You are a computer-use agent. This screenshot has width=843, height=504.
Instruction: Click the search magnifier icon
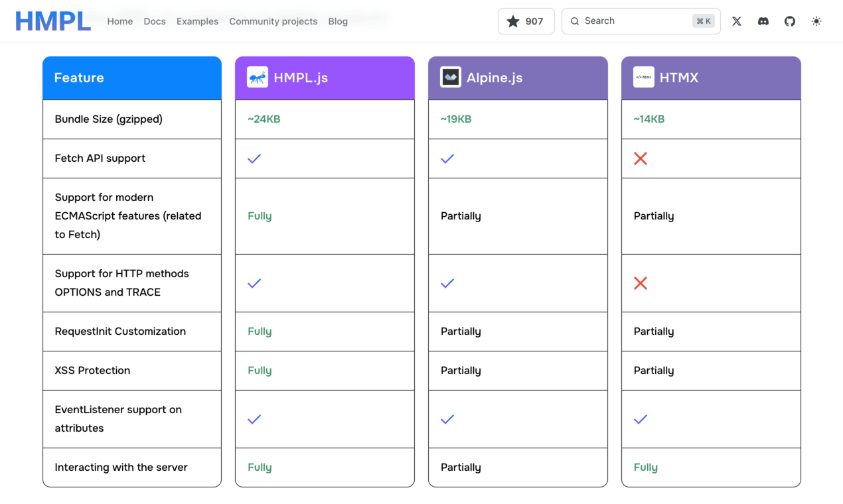click(575, 21)
